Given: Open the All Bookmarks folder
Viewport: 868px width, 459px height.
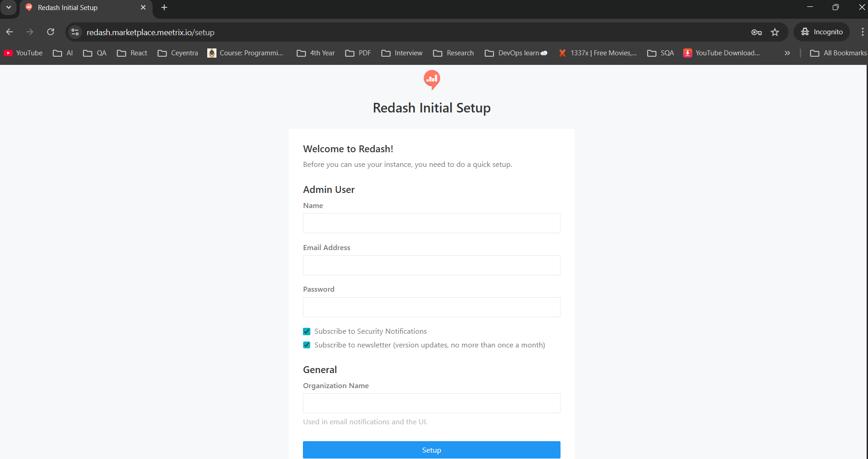Looking at the screenshot, I should [838, 53].
